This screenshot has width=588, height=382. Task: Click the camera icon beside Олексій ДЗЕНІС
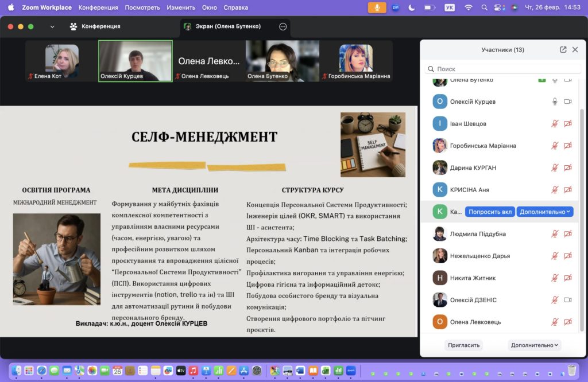click(567, 300)
